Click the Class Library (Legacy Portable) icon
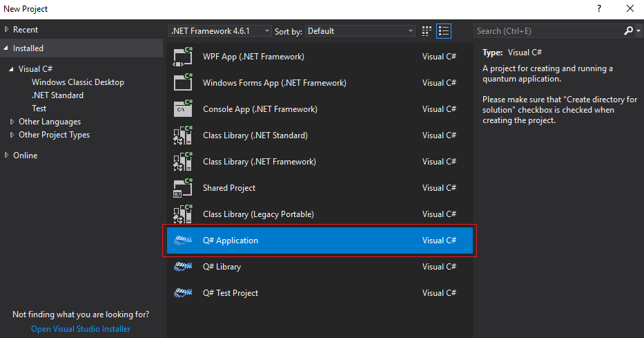This screenshot has width=644, height=338. (183, 214)
